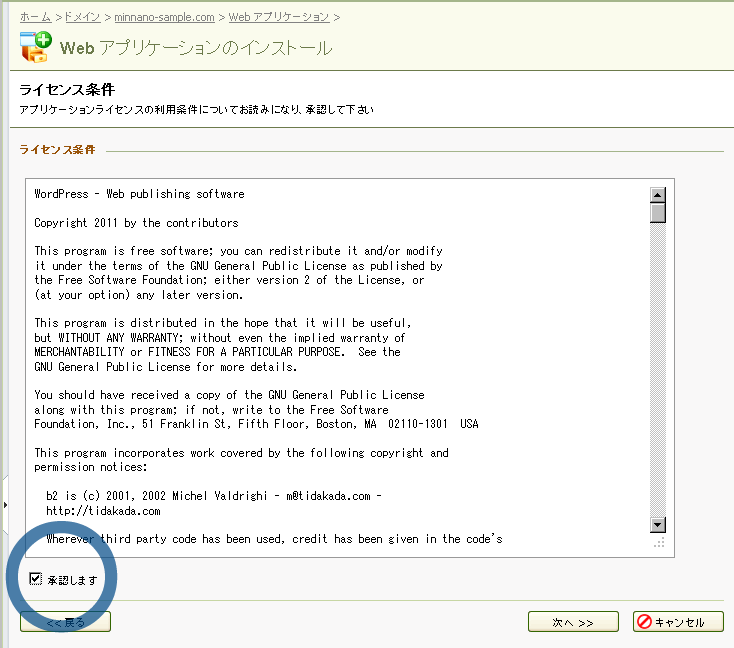Image resolution: width=734 pixels, height=648 pixels.
Task: Click the Web application install icon
Action: pos(35,47)
